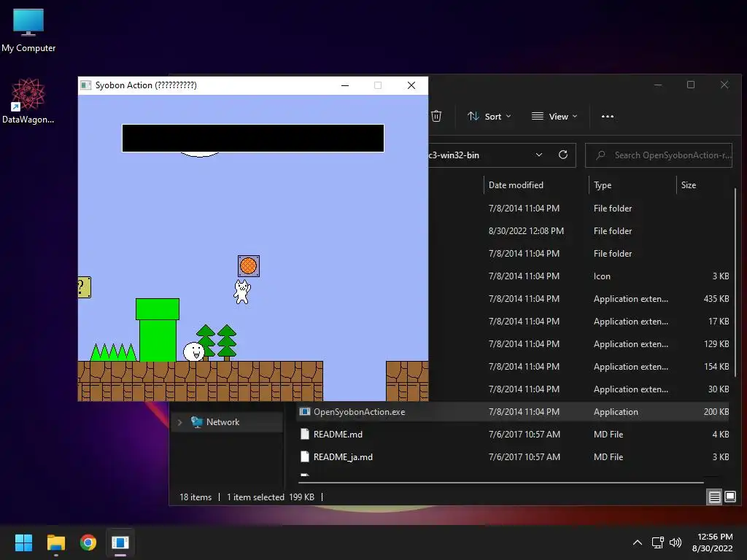Open the clock showing 12:56 PM
The width and height of the screenshot is (747, 560).
click(x=713, y=542)
